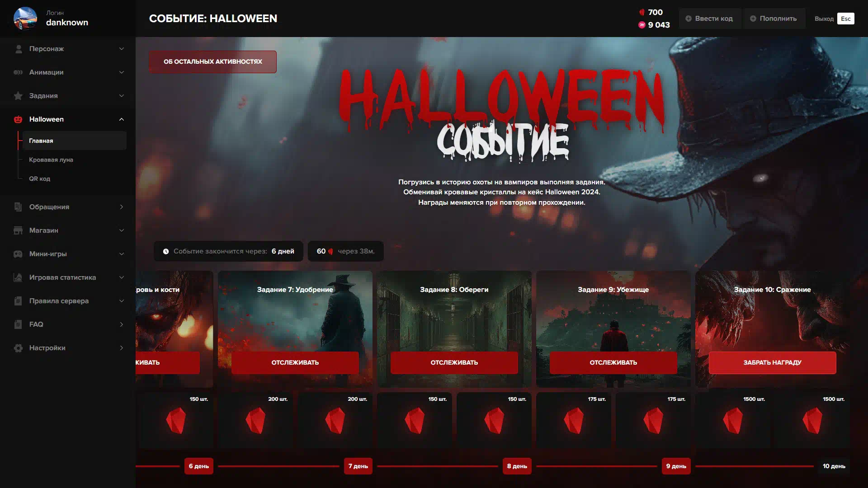
Task: Click the Настройки gear icon
Action: (x=18, y=348)
